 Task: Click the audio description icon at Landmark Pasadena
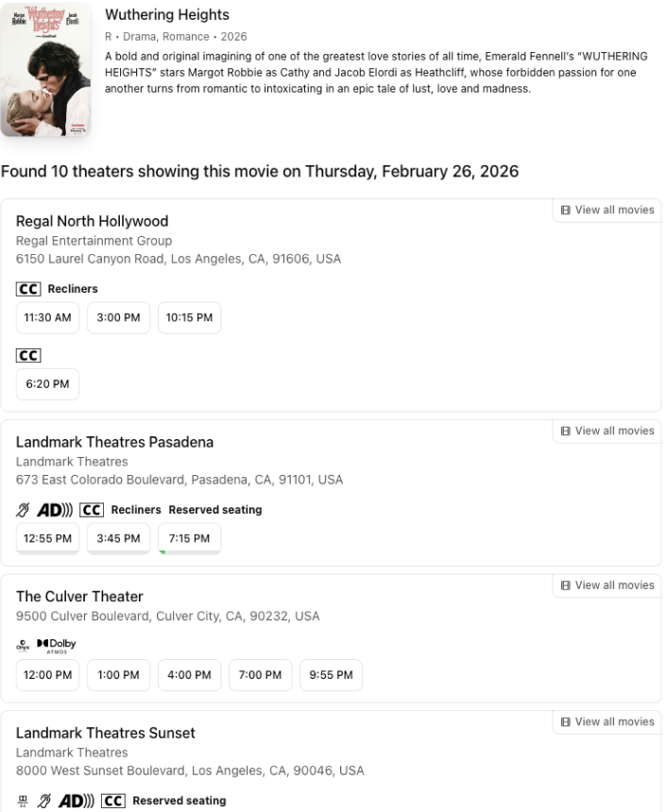(55, 510)
